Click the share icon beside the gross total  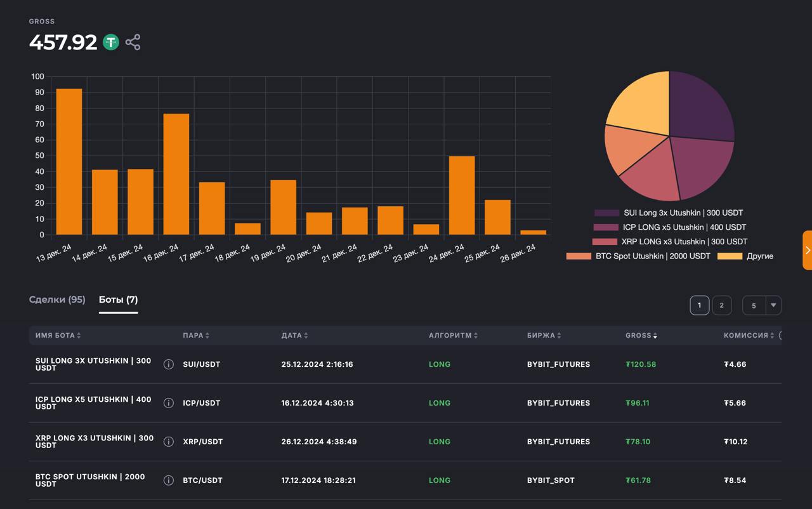pyautogui.click(x=133, y=43)
